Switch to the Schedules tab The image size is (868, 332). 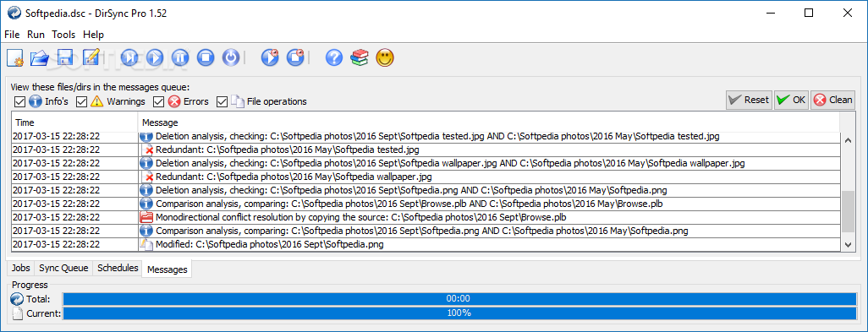pos(118,268)
